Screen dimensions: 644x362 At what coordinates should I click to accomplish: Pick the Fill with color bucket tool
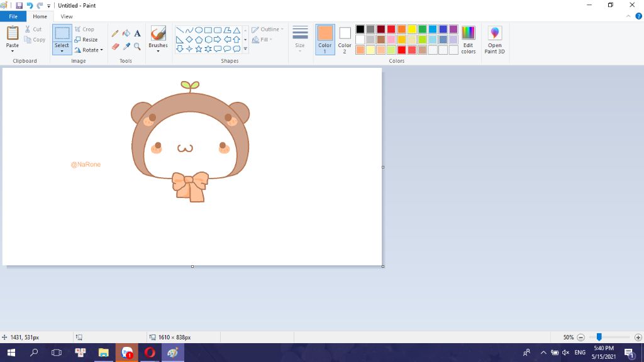[x=126, y=34]
